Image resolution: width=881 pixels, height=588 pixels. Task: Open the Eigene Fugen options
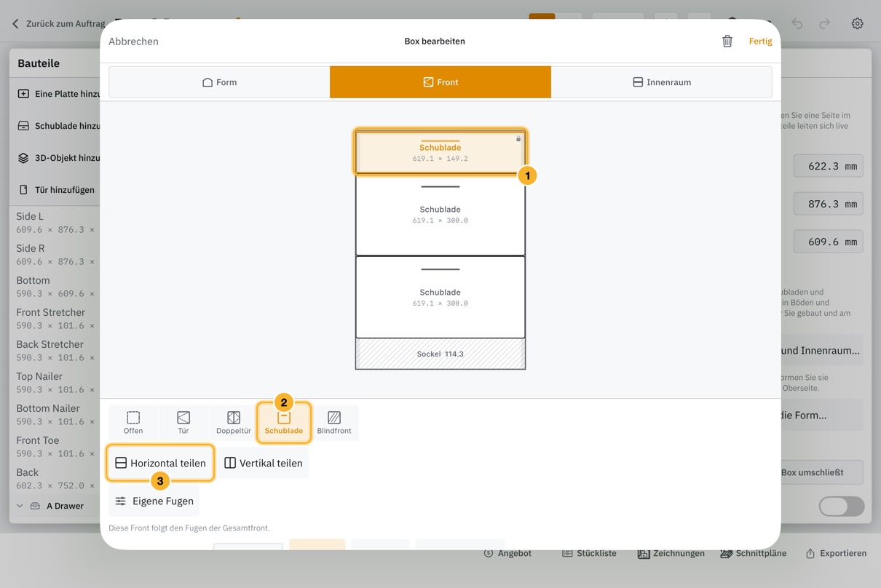coord(154,501)
